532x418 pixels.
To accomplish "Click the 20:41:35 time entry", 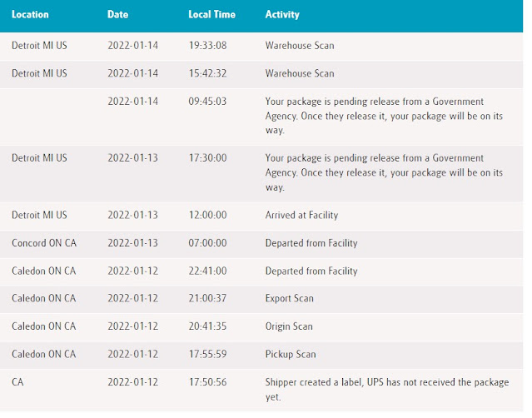I will pyautogui.click(x=207, y=326).
